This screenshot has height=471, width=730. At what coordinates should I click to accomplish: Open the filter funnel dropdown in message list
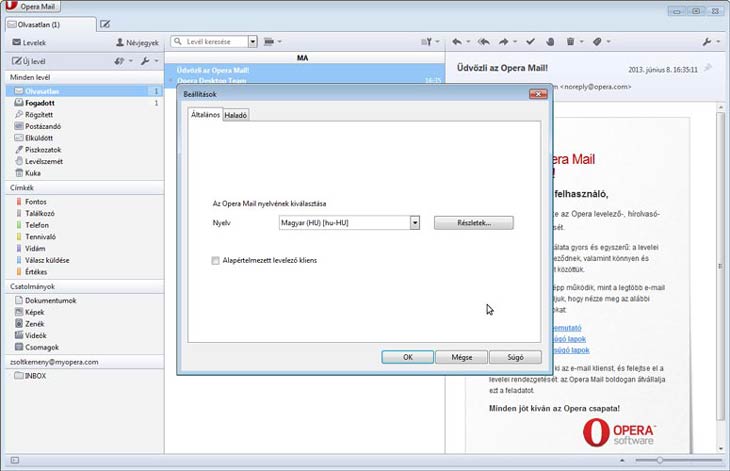click(x=428, y=42)
